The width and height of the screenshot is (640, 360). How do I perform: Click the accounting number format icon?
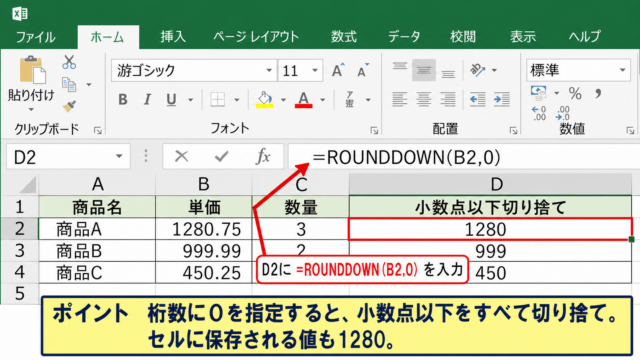pyautogui.click(x=538, y=93)
